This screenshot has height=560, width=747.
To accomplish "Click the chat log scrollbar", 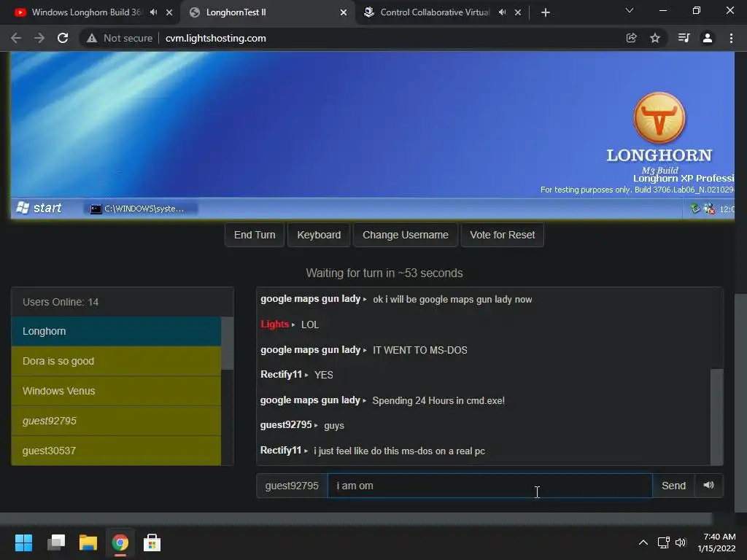I will 716,416.
